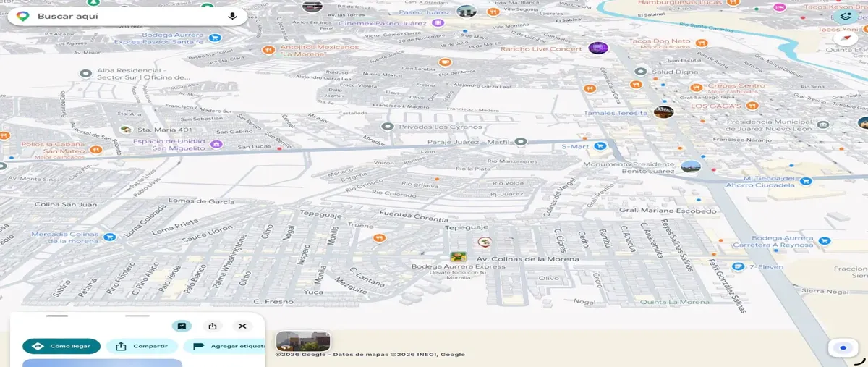Click the save bookmark icon in panel
868x367 pixels.
click(182, 326)
